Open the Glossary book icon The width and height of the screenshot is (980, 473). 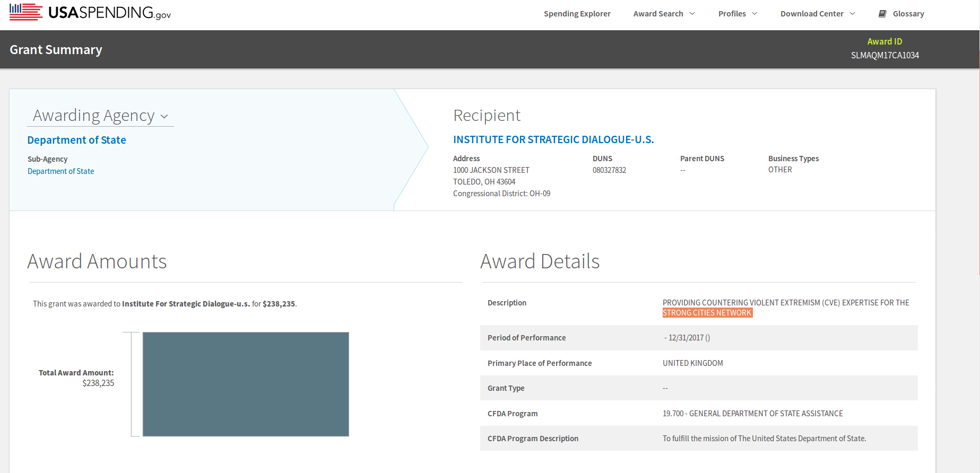pyautogui.click(x=882, y=14)
